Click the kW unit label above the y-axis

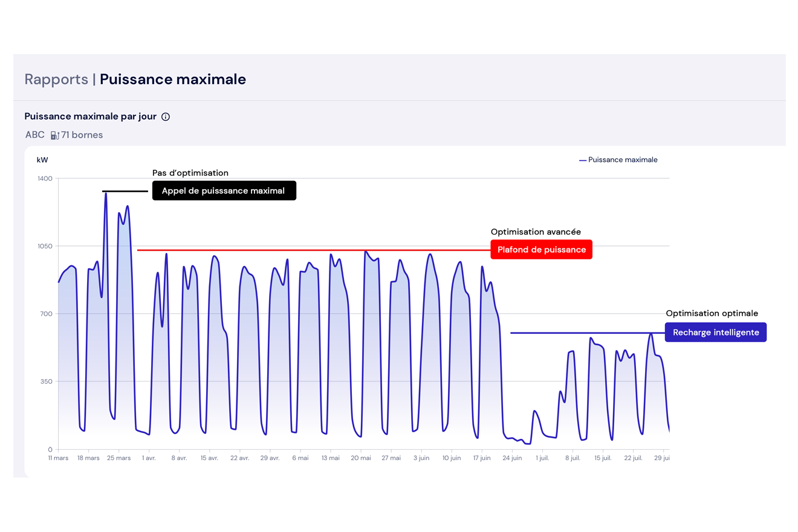42,160
